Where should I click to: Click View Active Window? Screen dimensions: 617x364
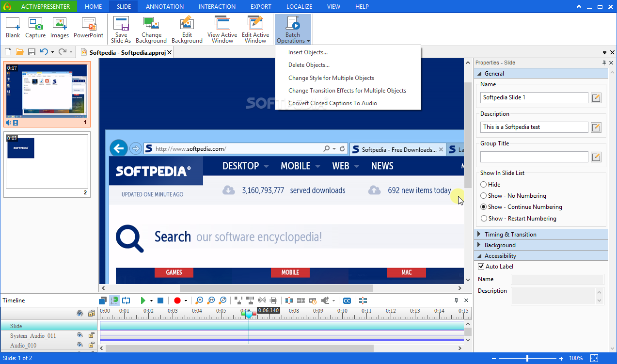click(x=222, y=30)
